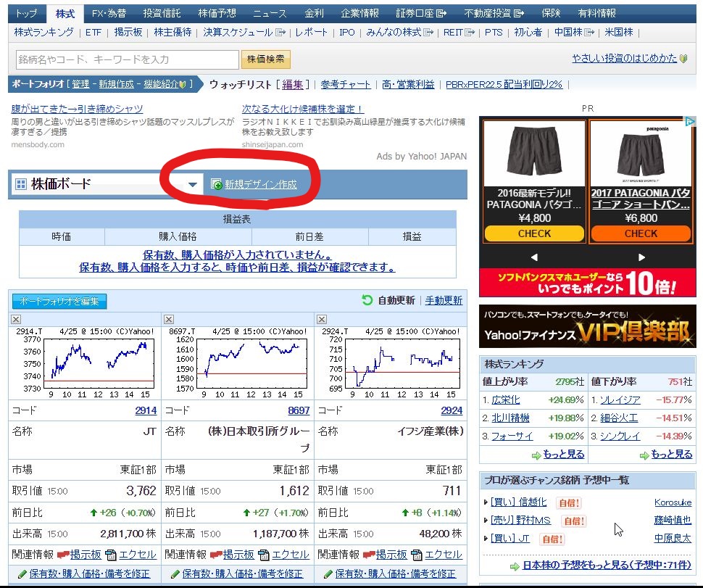Click the ポートフォリオを編集 button
This screenshot has width=703, height=588.
59,302
